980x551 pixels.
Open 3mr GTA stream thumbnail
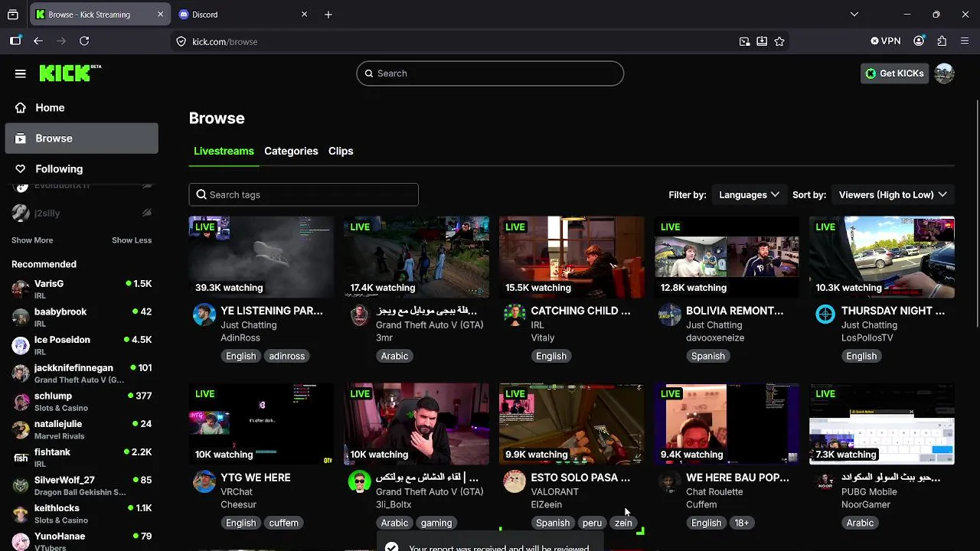pyautogui.click(x=416, y=257)
